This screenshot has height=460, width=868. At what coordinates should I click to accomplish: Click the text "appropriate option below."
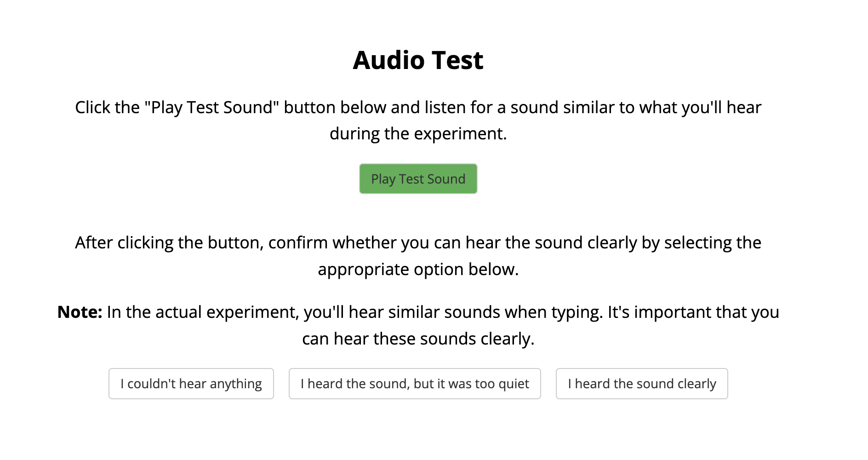[418, 270]
